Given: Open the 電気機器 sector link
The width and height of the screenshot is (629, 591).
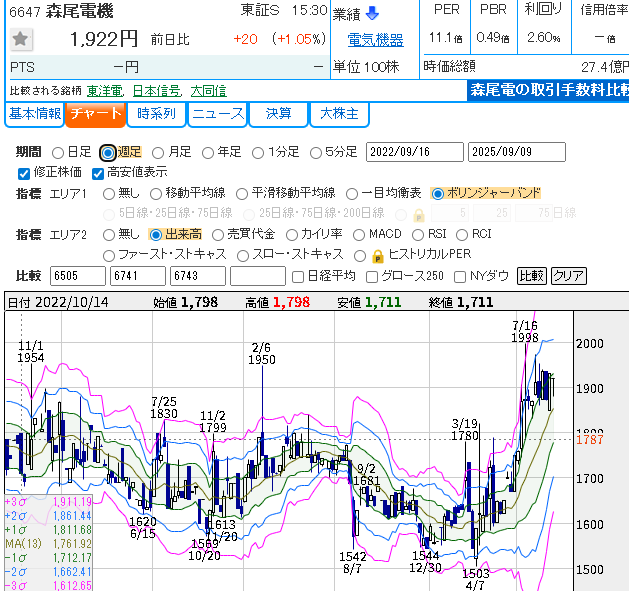Looking at the screenshot, I should pyautogui.click(x=375, y=40).
